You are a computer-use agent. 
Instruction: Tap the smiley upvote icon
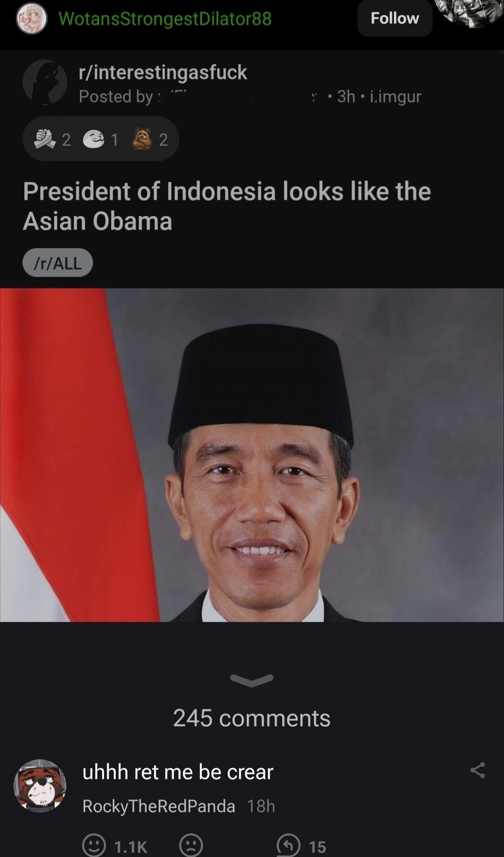coord(94,845)
